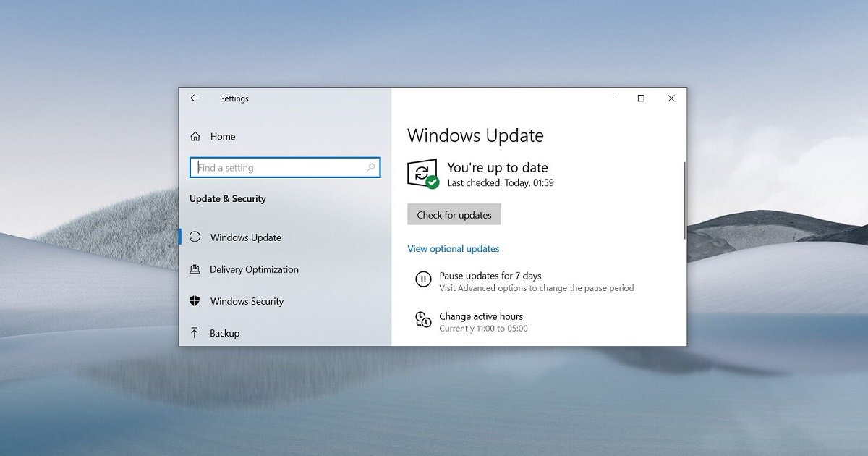Open the View optional updates link
This screenshot has width=868, height=456.
click(454, 249)
